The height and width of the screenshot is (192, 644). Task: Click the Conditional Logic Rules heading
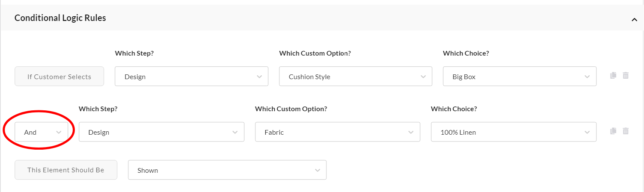coord(60,18)
